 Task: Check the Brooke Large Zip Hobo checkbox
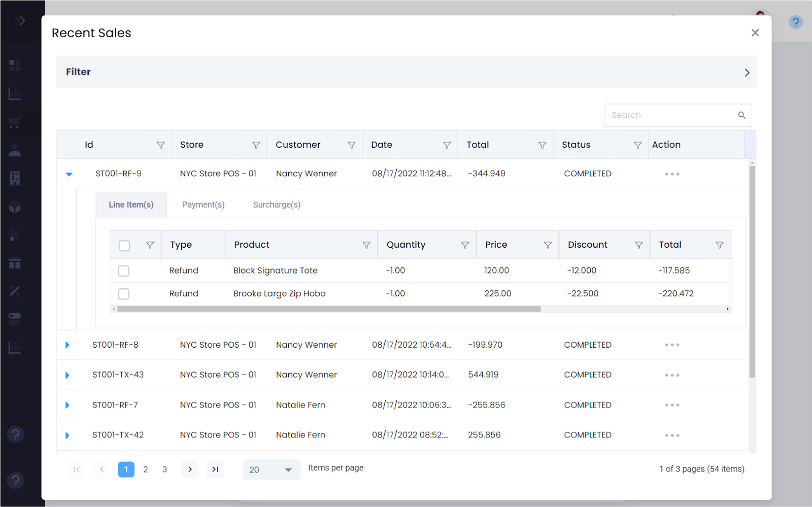click(x=124, y=294)
